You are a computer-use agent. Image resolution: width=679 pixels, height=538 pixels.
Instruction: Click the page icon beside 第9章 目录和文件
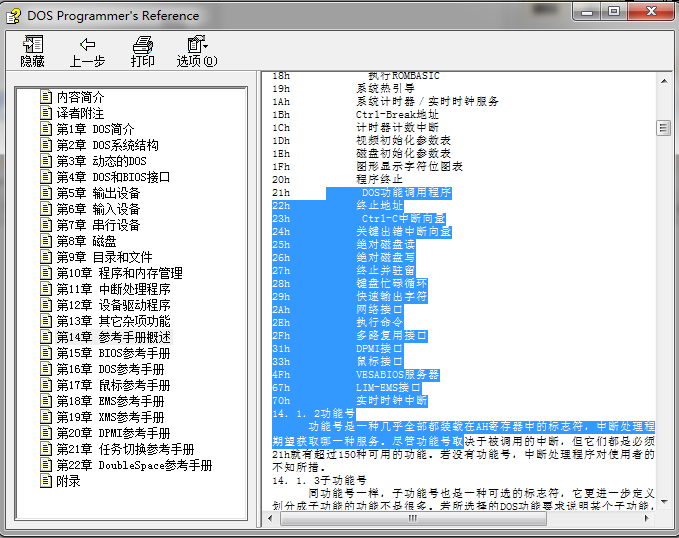pyautogui.click(x=46, y=257)
